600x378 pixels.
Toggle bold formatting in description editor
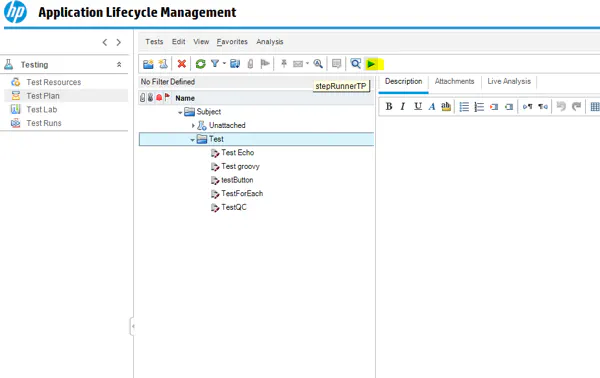[389, 106]
